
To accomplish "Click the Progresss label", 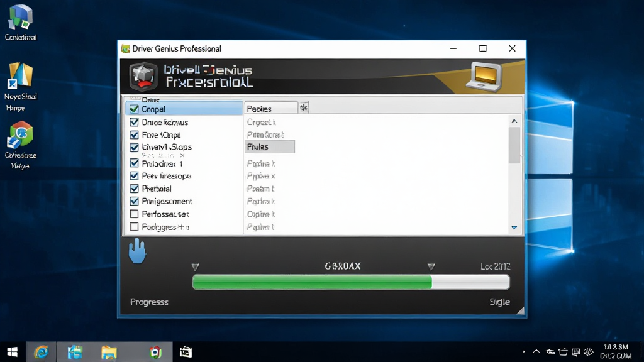I will (149, 302).
